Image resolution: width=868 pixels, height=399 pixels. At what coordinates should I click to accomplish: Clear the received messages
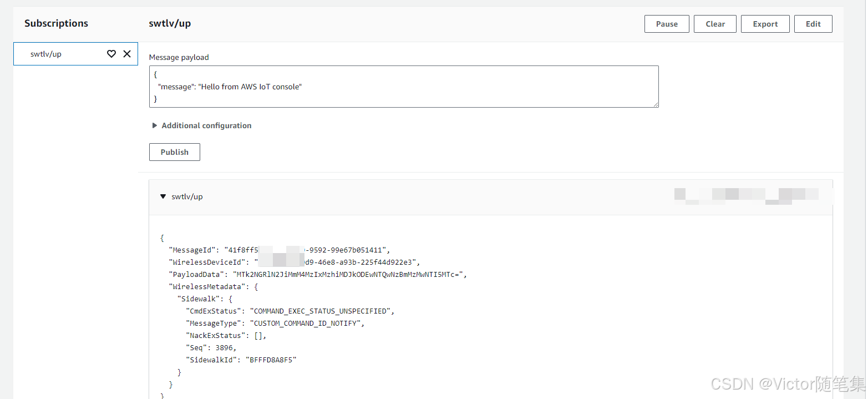715,24
